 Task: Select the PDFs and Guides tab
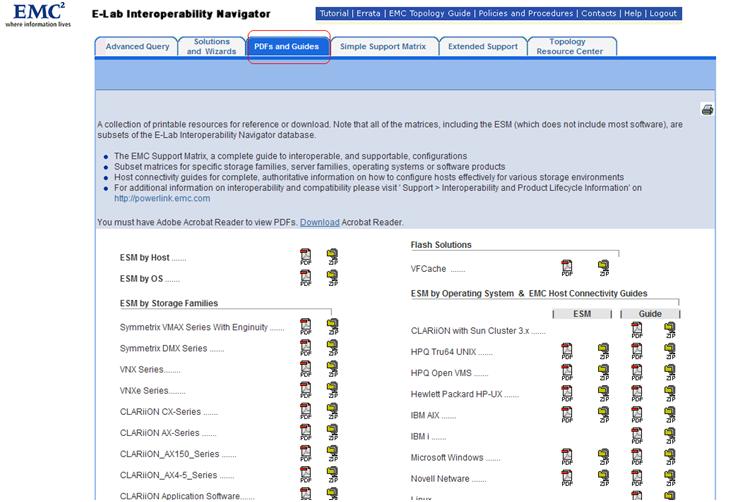pos(286,47)
